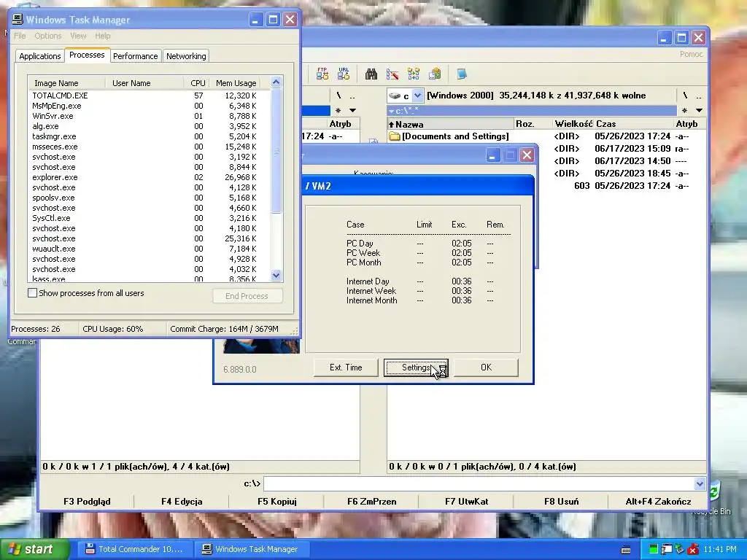The width and height of the screenshot is (747, 560).
Task: Open Pomoc menu in Total Commander
Action: 692,54
